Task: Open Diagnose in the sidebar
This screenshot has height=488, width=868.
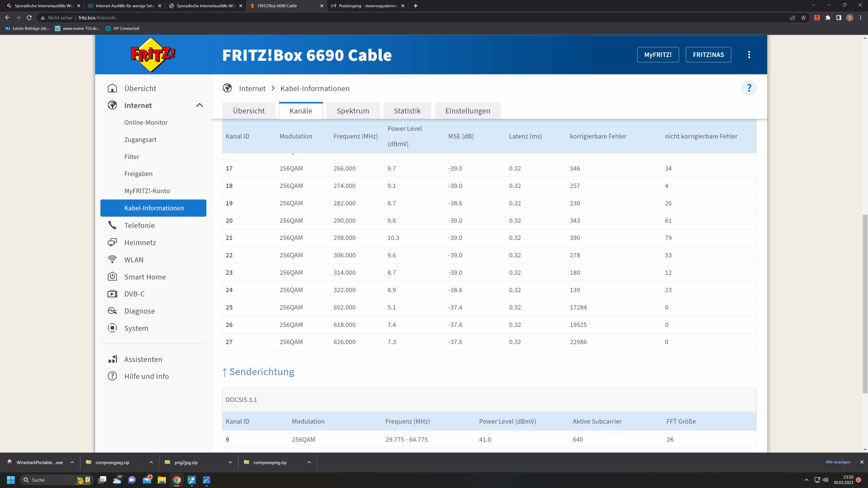Action: coord(139,311)
